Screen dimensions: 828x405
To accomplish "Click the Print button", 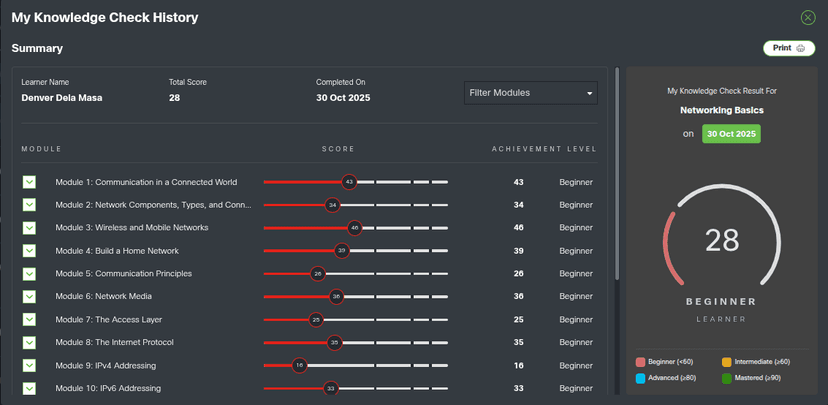I will click(x=789, y=48).
